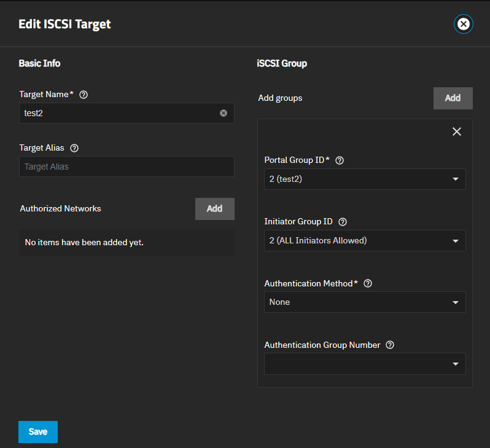Viewport: 490px width, 448px height.
Task: Expand the empty Authentication Group Number dropdown
Action: 365,364
